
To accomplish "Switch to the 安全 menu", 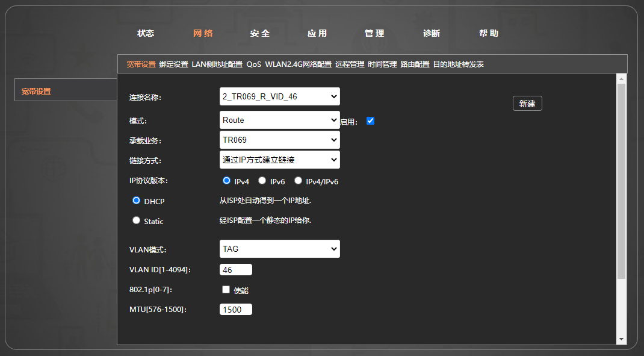I will [x=260, y=33].
